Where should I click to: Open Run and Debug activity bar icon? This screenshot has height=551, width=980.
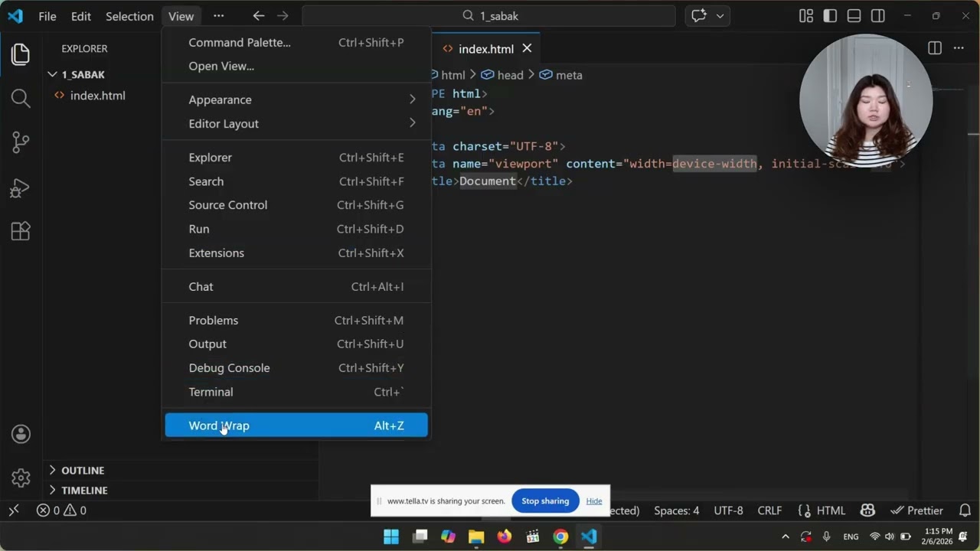pos(21,187)
